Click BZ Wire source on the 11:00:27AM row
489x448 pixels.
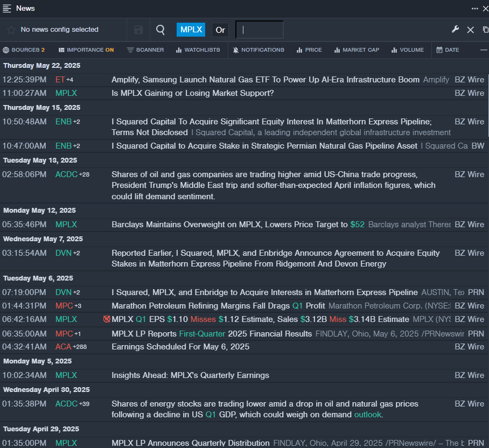point(470,93)
